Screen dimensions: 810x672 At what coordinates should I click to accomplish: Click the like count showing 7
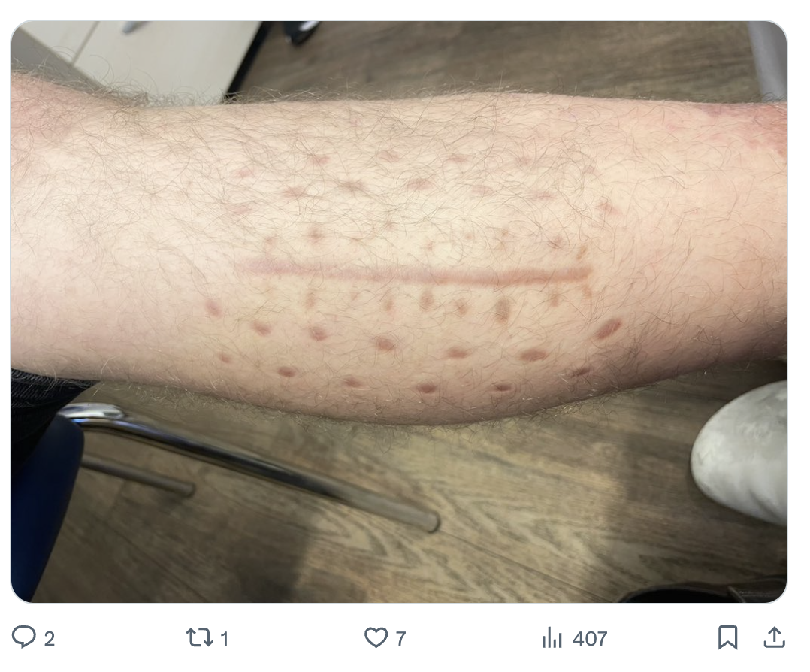coord(400,639)
